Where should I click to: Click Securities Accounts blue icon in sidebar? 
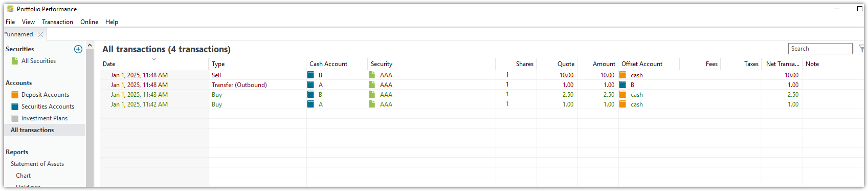coord(15,107)
